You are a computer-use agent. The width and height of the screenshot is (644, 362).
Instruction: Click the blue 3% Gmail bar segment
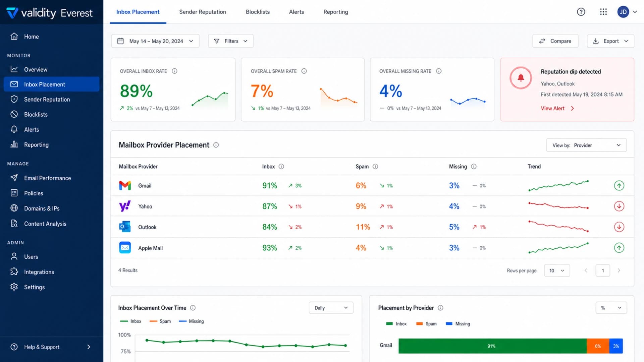coord(616,346)
